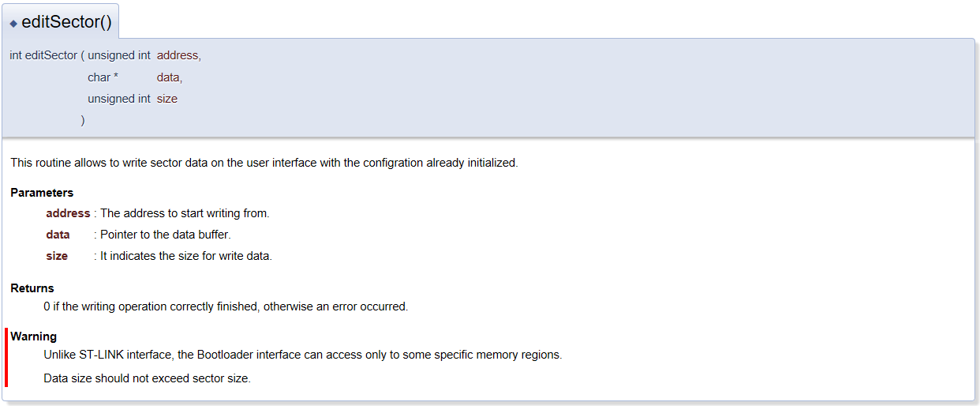Click the 'char *' type in the prototype
980x406 pixels.
coord(103,77)
